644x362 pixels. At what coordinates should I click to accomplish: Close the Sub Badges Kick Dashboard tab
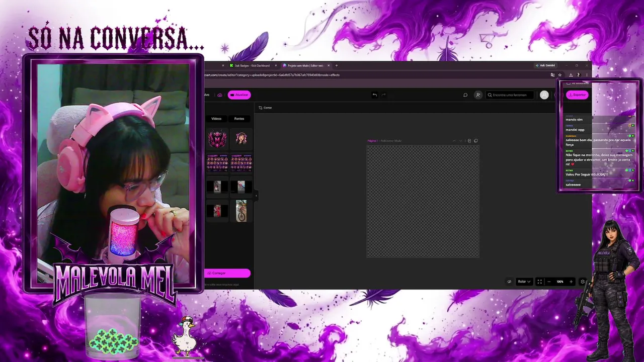[x=276, y=65]
